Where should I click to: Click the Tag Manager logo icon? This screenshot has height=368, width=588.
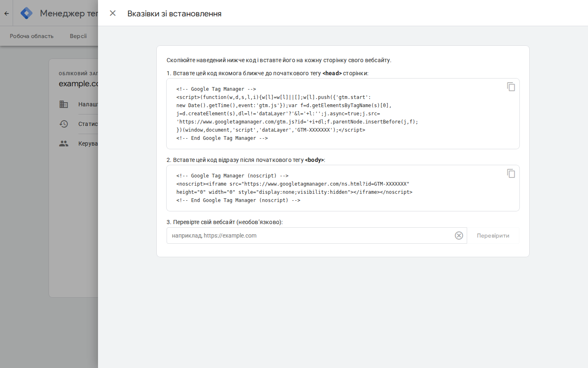coord(27,13)
